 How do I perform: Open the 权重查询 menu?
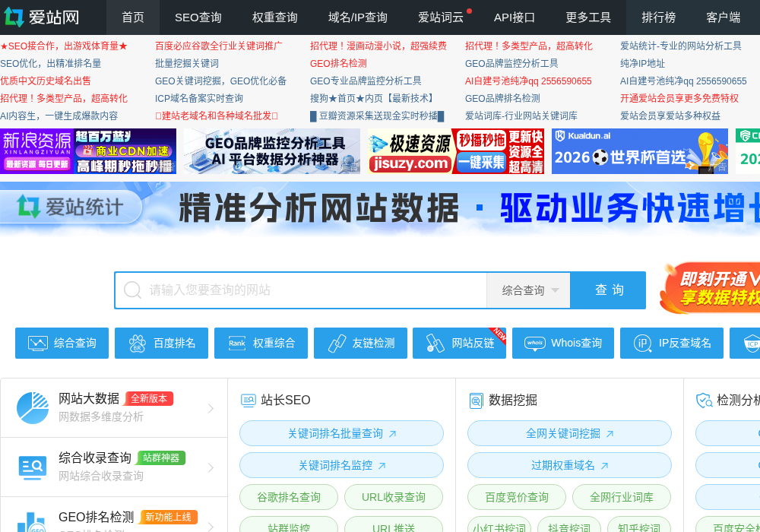coord(275,17)
